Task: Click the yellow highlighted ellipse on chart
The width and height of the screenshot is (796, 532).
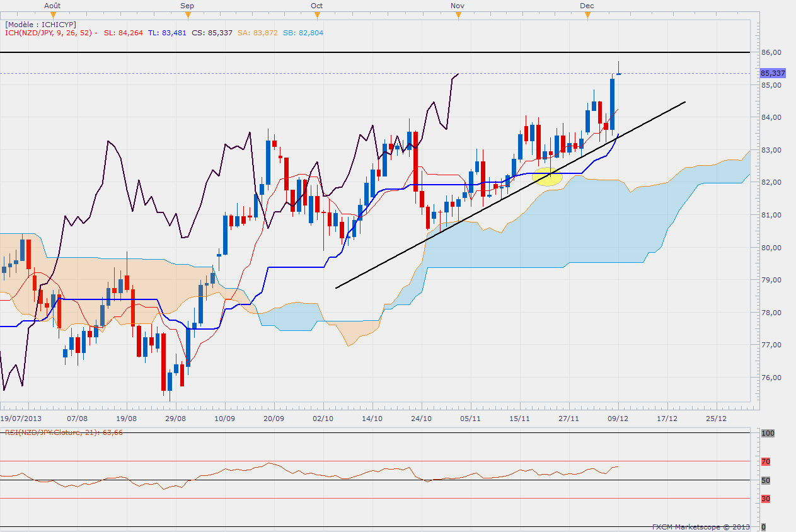Action: click(547, 176)
